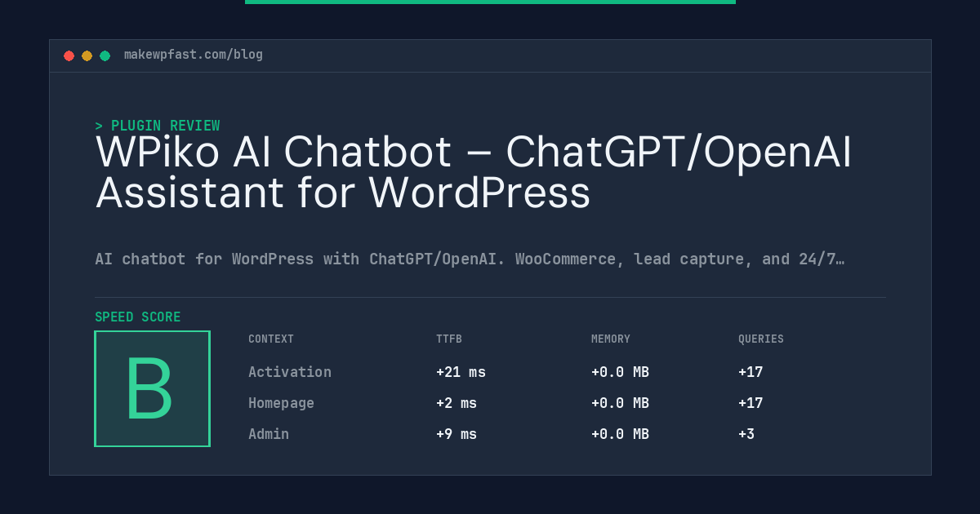
Task: Click the makewpfast.com/blog address text
Action: click(x=194, y=55)
